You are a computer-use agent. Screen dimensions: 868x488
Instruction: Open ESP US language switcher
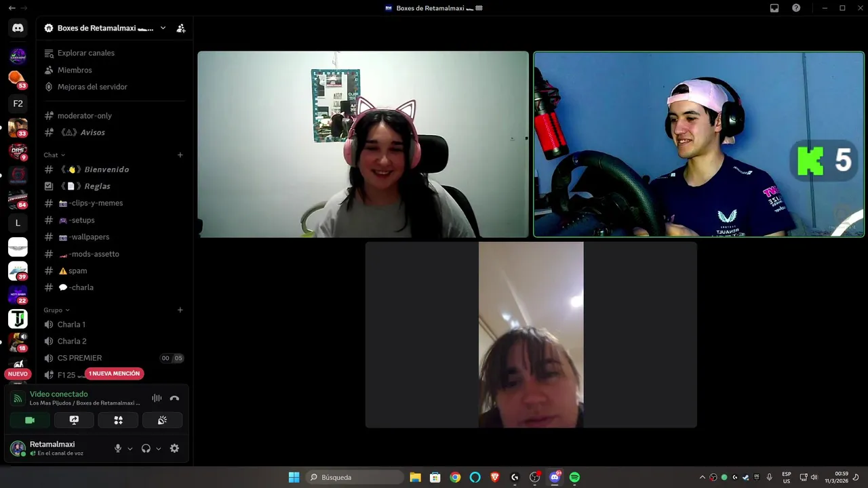tap(787, 477)
